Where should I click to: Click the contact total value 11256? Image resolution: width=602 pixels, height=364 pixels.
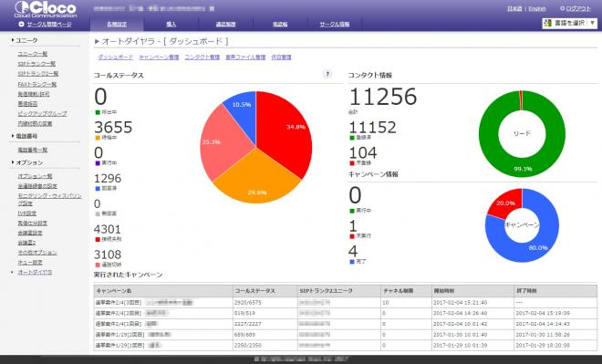(x=383, y=97)
